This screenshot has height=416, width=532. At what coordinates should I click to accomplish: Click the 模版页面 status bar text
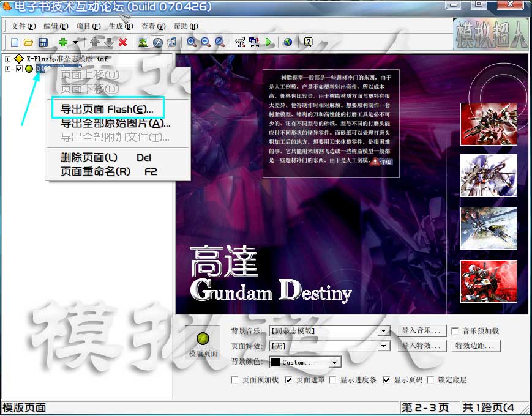click(24, 407)
